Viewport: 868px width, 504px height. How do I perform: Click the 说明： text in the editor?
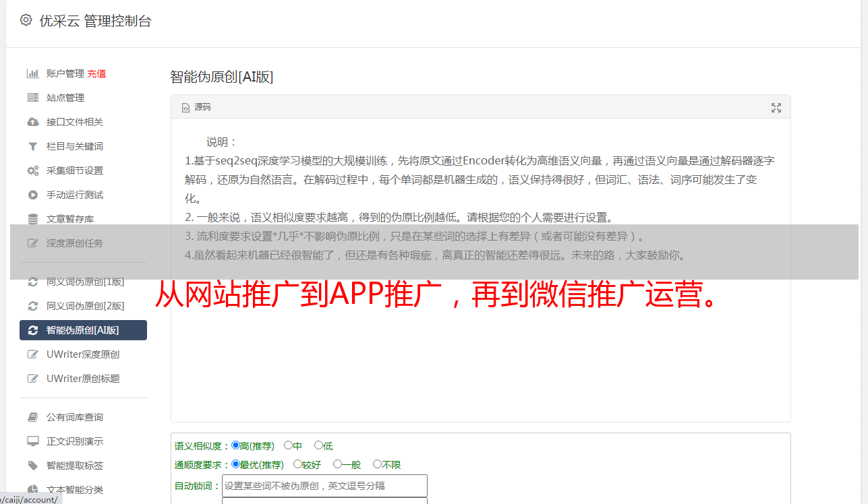pos(222,142)
